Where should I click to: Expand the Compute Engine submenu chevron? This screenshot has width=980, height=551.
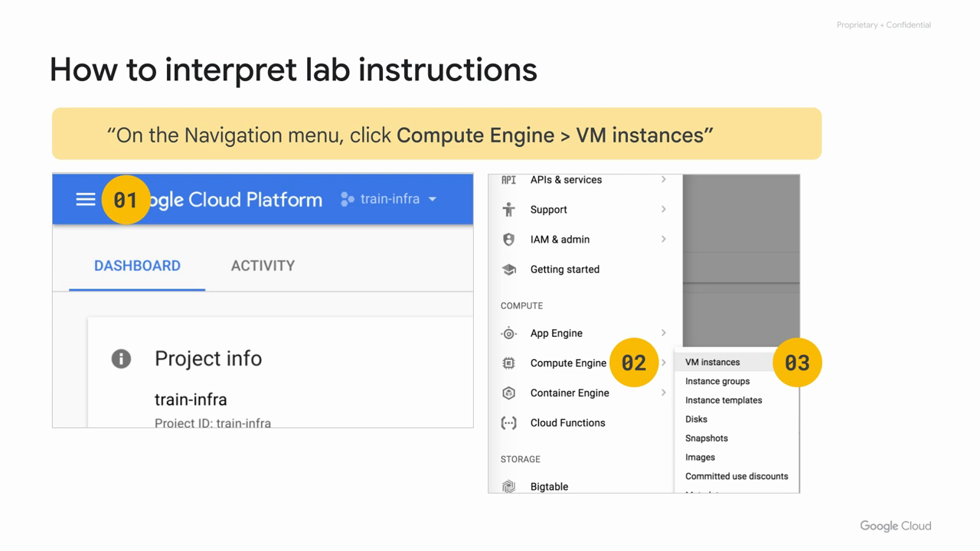pyautogui.click(x=663, y=362)
